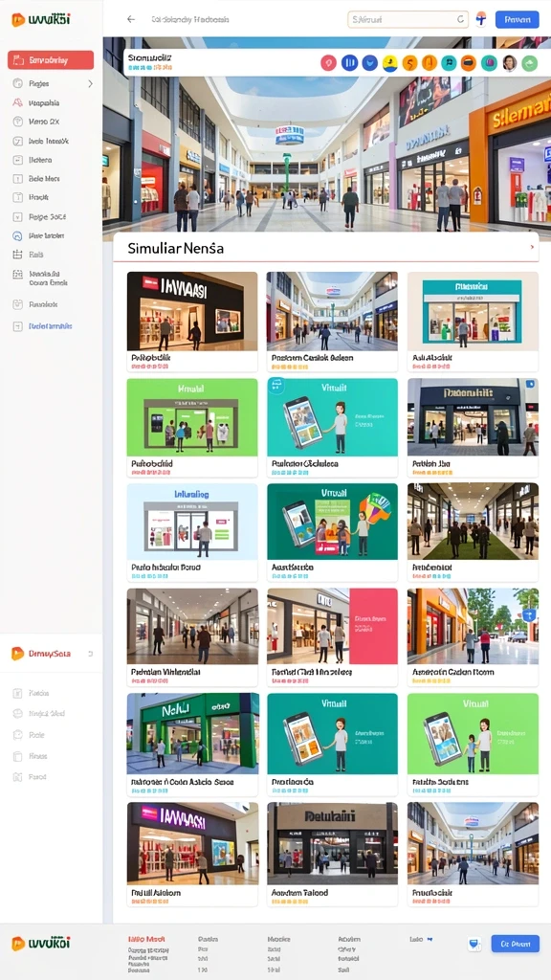Screen dimensions: 551x980
Task: Click the blue badge on dark storefront card corner
Action: pos(530,385)
